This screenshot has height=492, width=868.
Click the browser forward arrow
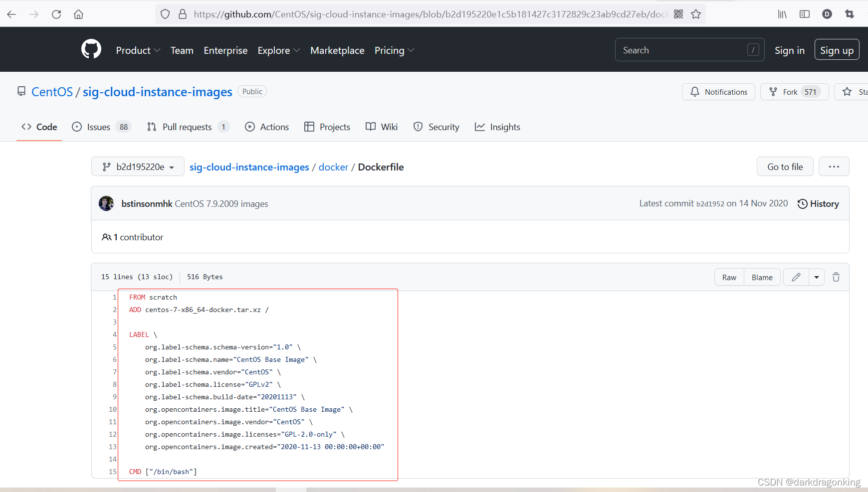34,14
